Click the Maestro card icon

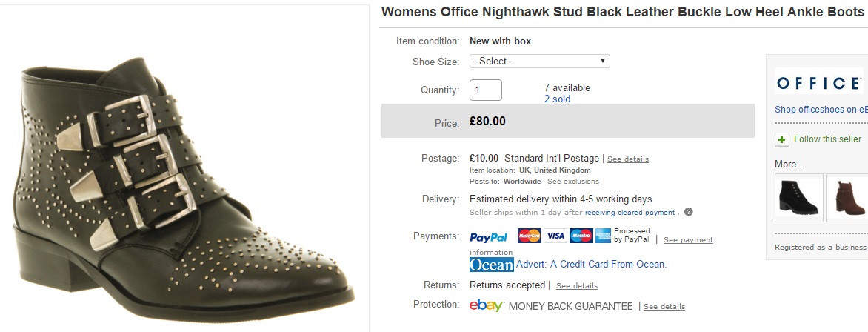581,236
